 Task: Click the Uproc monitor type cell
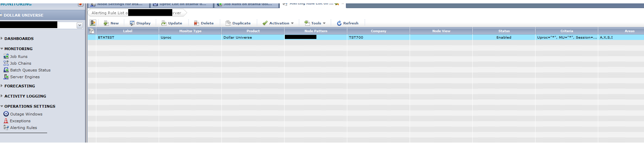190,37
